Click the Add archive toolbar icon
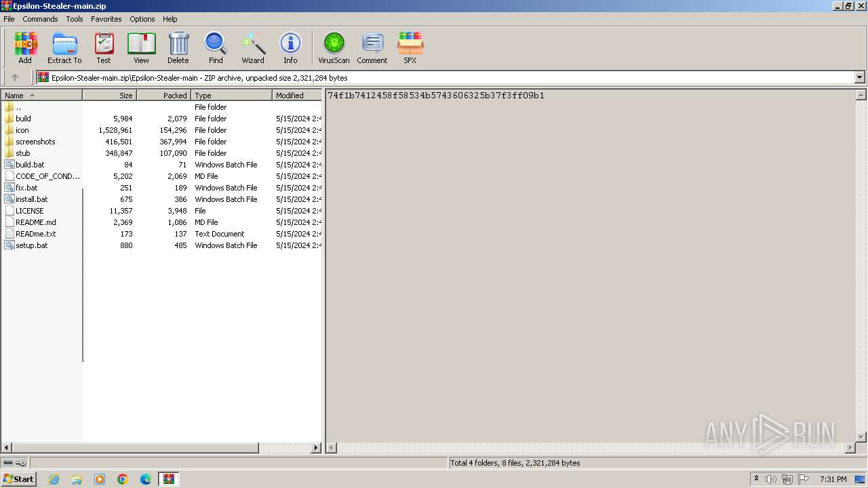868x488 pixels. (x=25, y=47)
